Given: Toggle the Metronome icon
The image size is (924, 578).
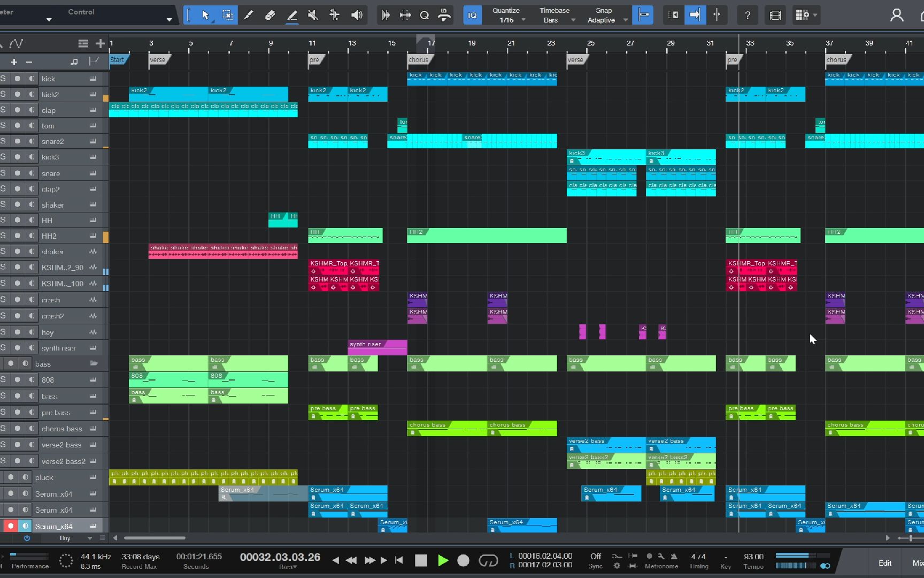Looking at the screenshot, I should click(674, 557).
